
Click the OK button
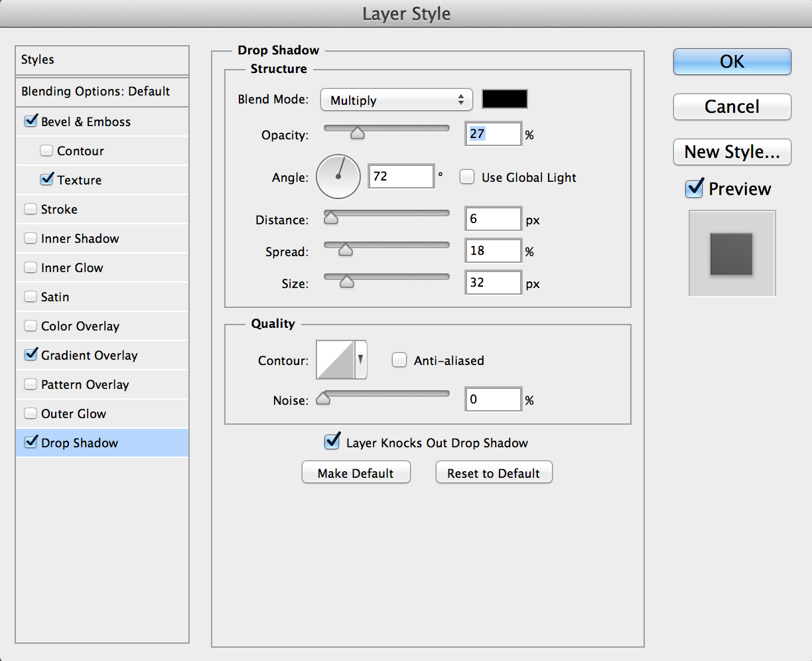[x=732, y=62]
